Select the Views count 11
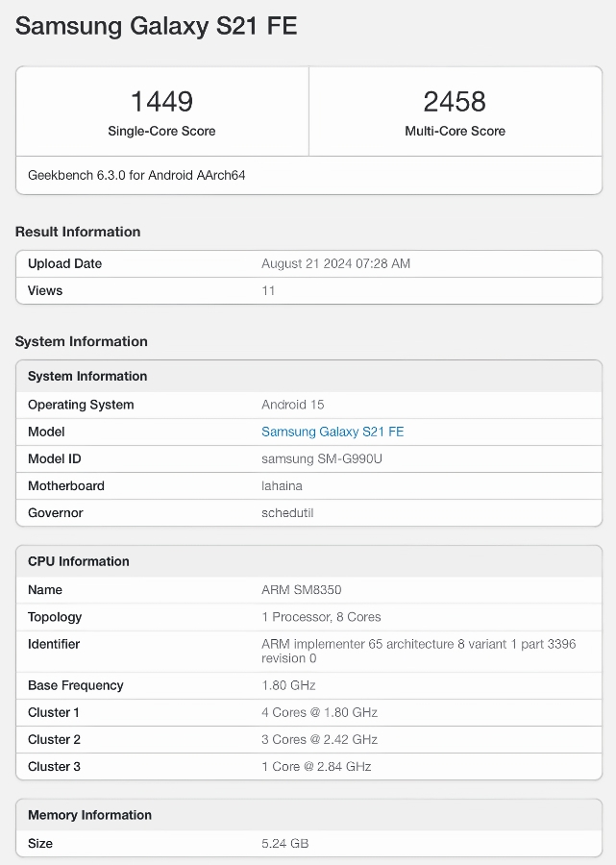616x865 pixels. (268, 290)
